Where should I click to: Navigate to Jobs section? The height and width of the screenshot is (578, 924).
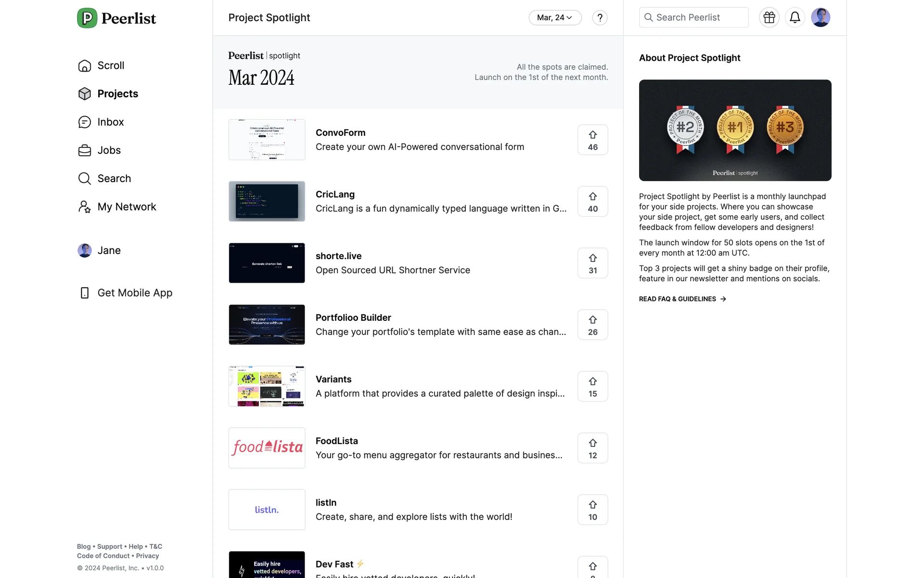pyautogui.click(x=109, y=150)
